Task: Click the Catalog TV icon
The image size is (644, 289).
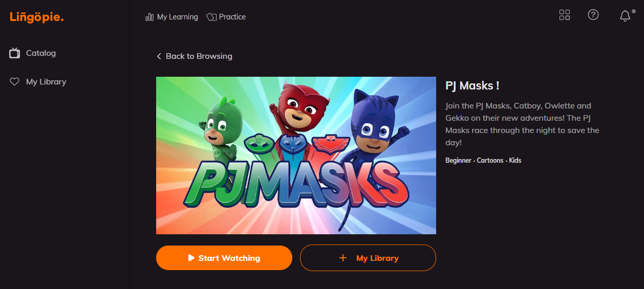Action: click(15, 53)
